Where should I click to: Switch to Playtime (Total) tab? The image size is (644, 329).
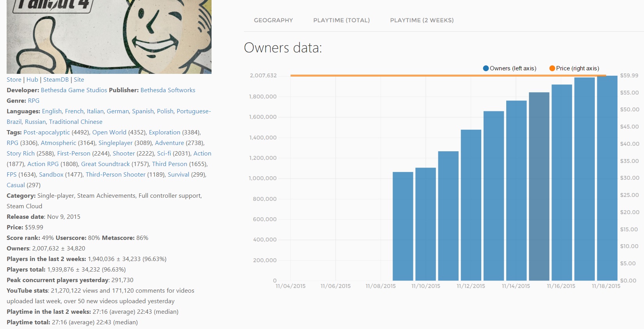pyautogui.click(x=342, y=20)
